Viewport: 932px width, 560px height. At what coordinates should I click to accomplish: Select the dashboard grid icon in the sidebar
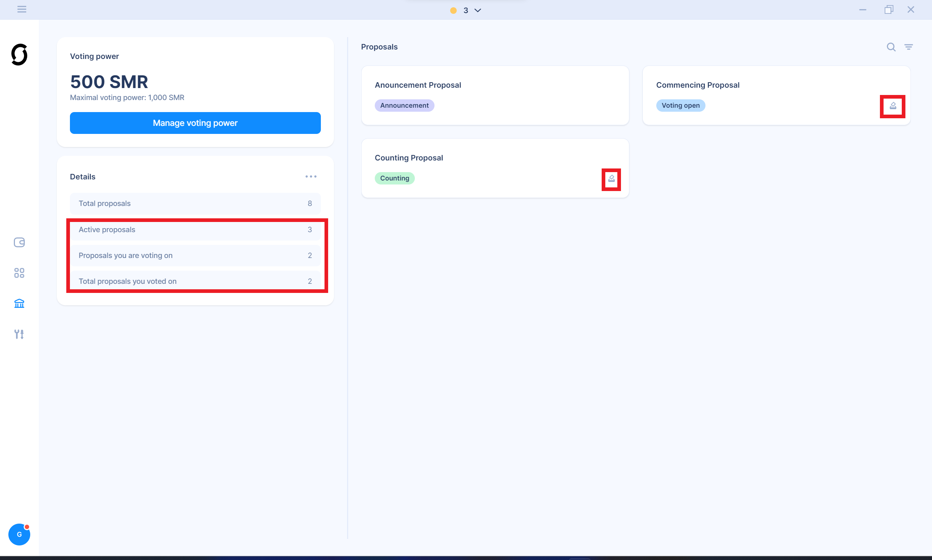click(19, 273)
